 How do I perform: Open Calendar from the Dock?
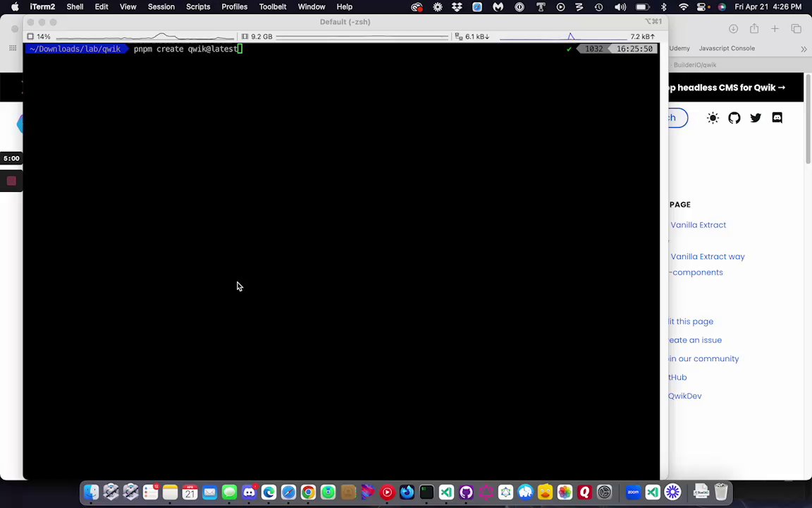click(190, 492)
